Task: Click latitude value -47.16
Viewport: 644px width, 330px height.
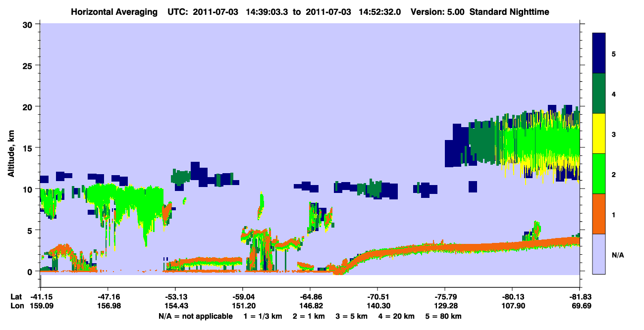Action: tap(107, 296)
